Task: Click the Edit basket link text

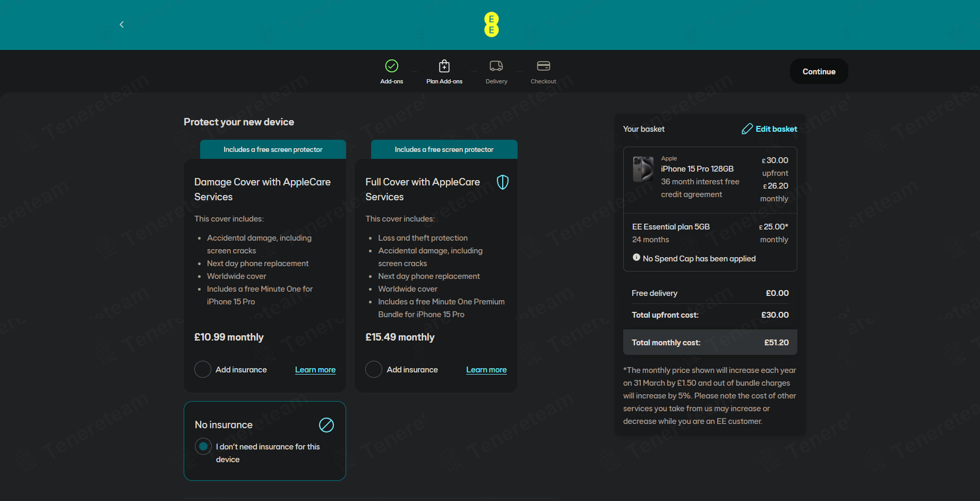Action: tap(776, 129)
